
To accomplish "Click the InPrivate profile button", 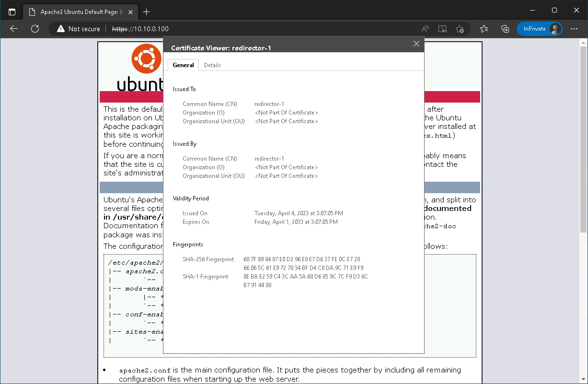I will tap(539, 29).
